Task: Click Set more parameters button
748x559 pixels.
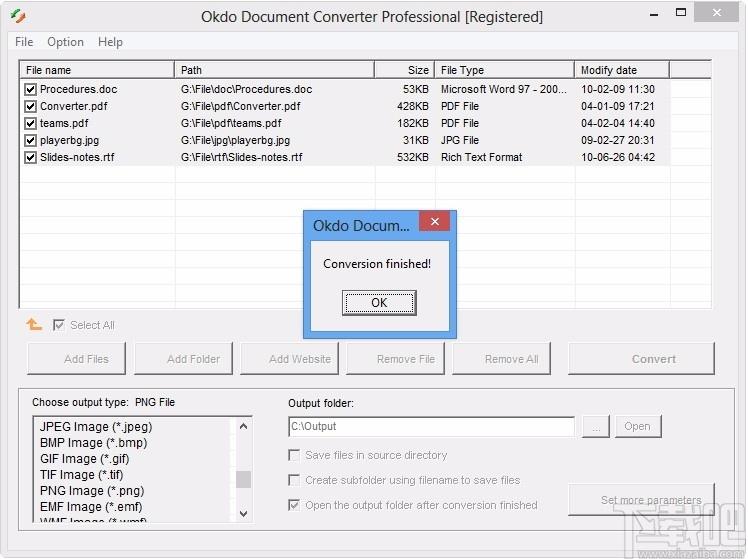Action: point(642,499)
